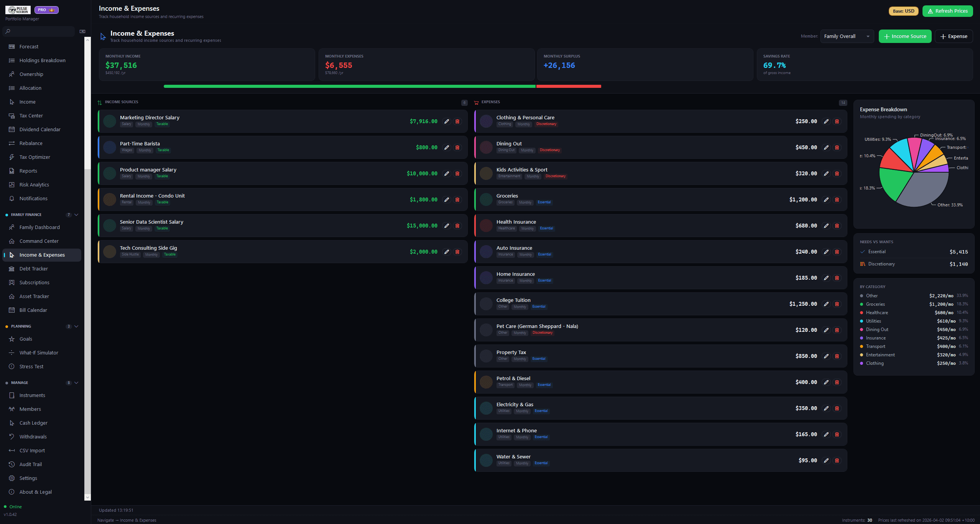Screen dimensions: 980x524
Task: Open CSV Import from the sidebar icon
Action: click(12, 450)
